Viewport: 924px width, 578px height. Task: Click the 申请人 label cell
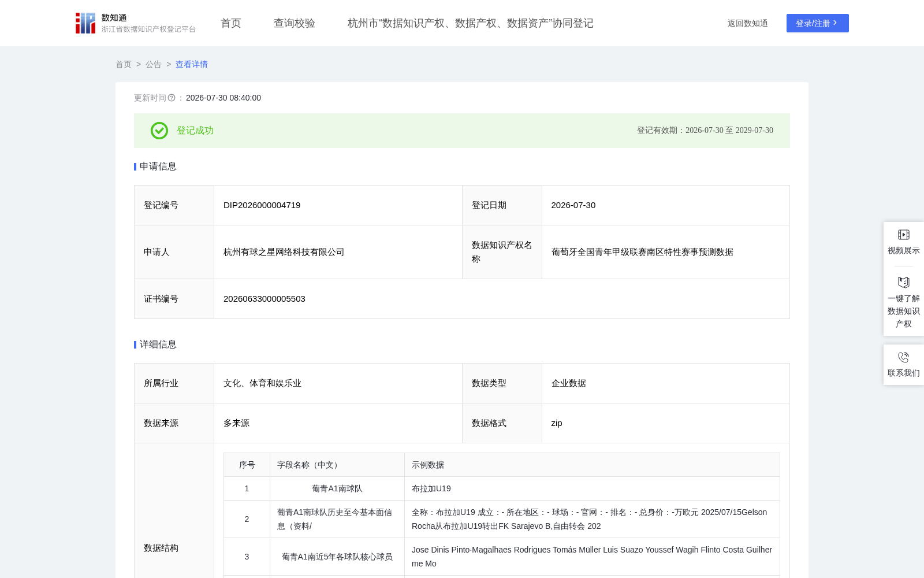tap(174, 252)
